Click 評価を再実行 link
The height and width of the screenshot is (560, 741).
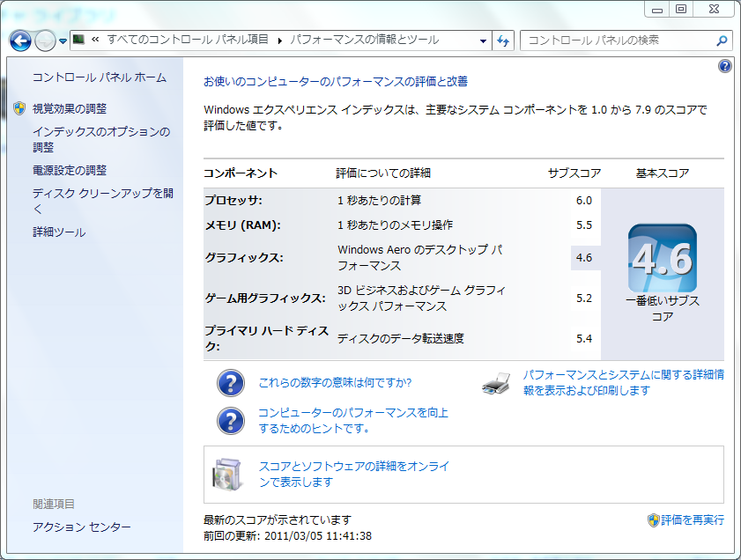point(693,519)
